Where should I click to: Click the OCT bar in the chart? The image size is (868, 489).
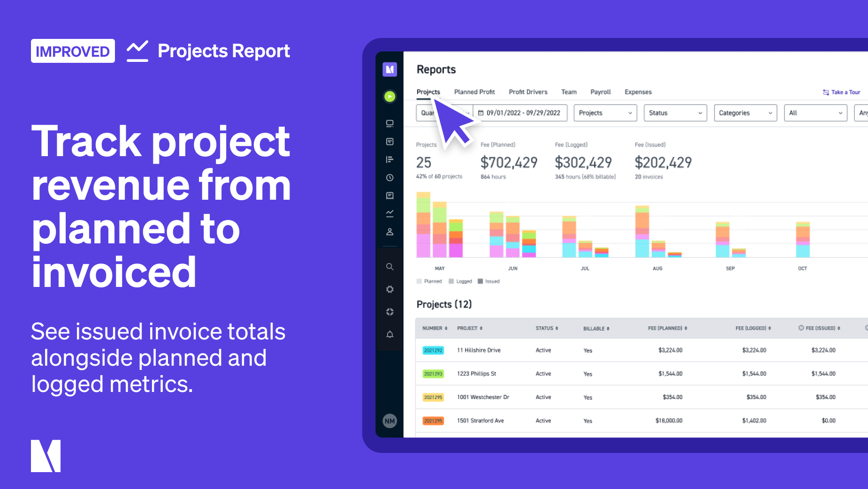pyautogui.click(x=803, y=240)
